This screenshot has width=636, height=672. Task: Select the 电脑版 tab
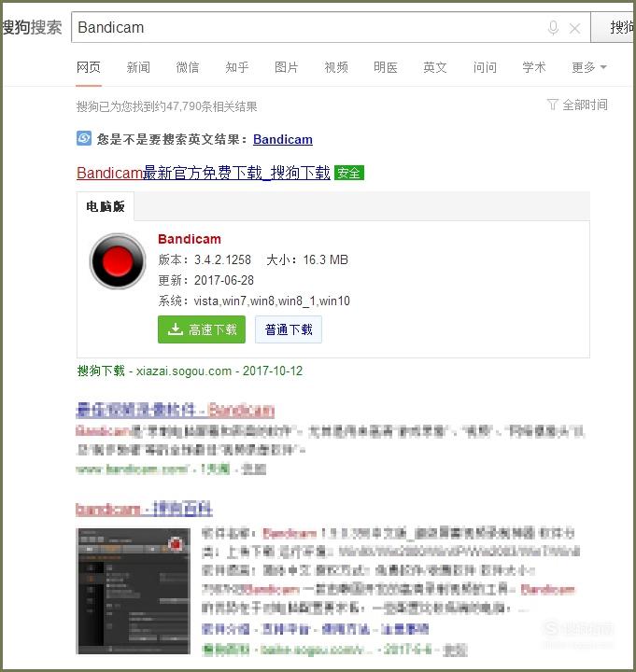pos(106,206)
